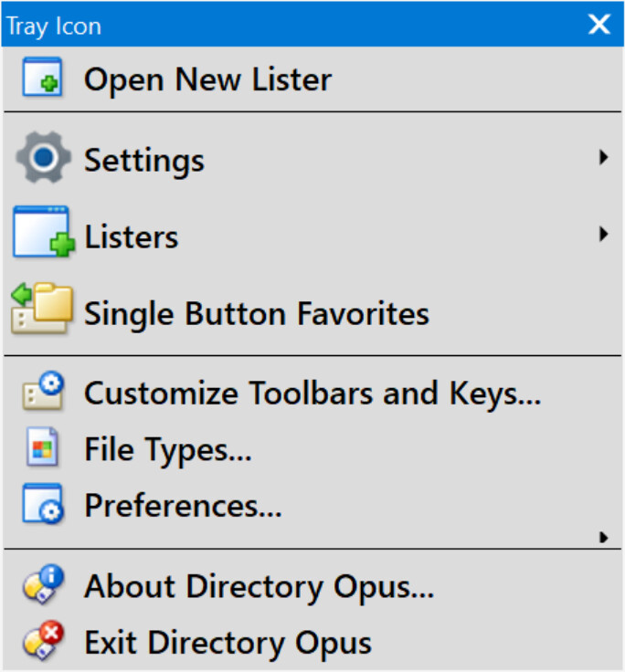Select Customize Toolbars and Keys... entry
This screenshot has width=625, height=672.
point(312,394)
